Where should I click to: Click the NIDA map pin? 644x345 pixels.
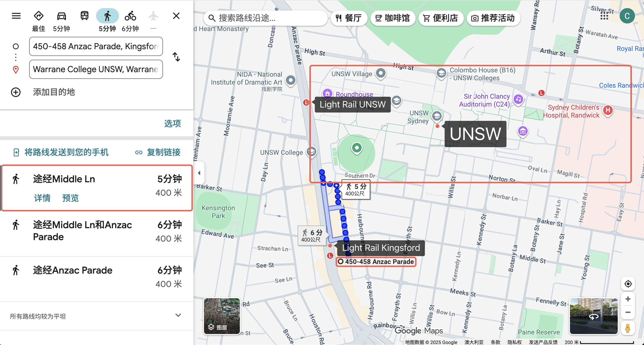click(x=290, y=81)
